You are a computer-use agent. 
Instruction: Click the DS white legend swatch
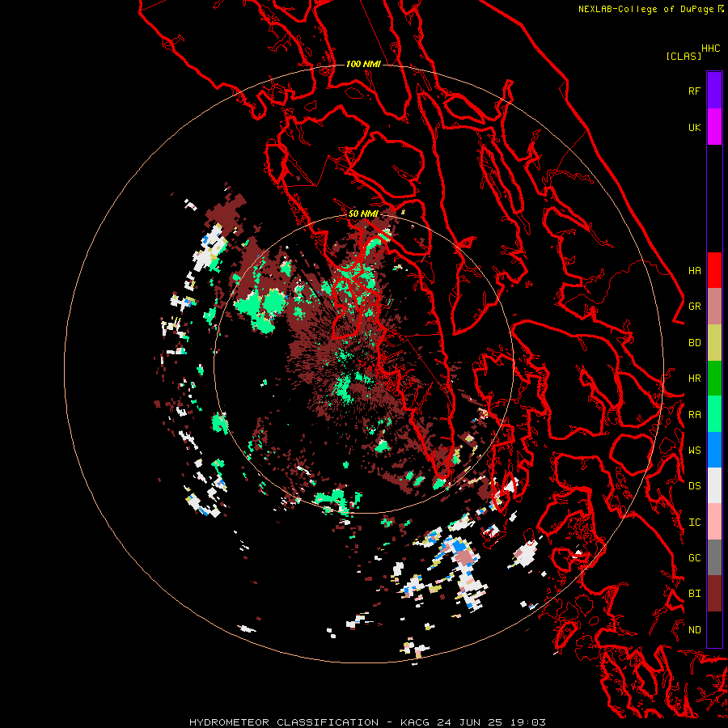714,485
